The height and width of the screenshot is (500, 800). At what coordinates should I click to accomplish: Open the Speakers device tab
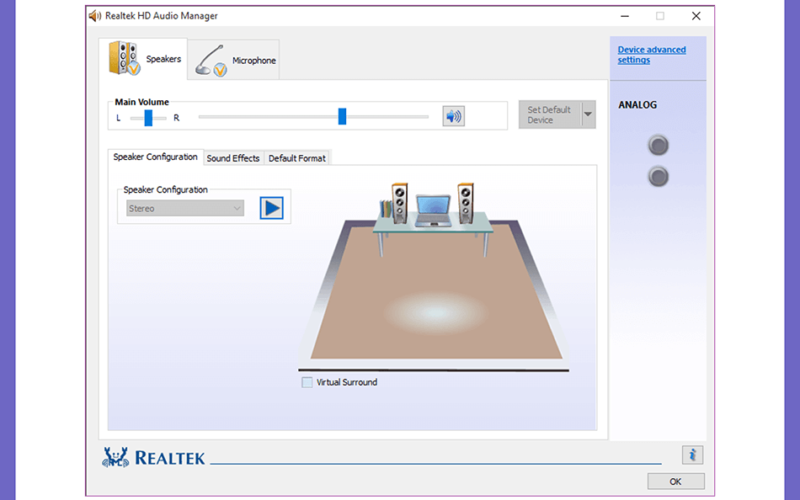[143, 59]
